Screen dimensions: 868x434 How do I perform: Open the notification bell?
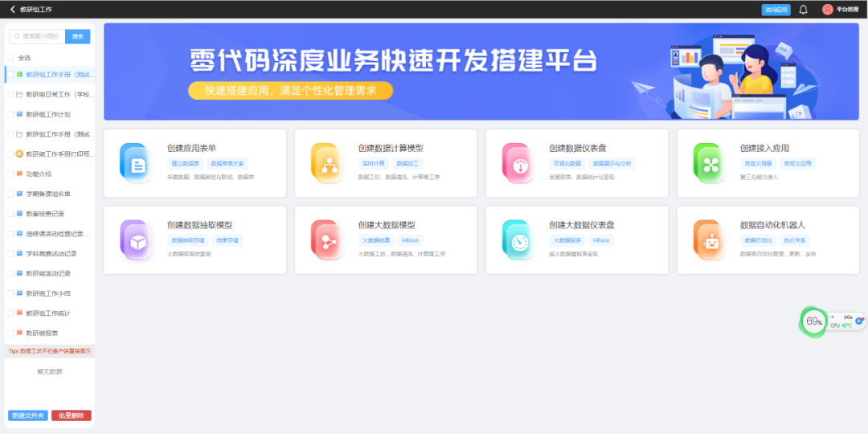pos(803,10)
